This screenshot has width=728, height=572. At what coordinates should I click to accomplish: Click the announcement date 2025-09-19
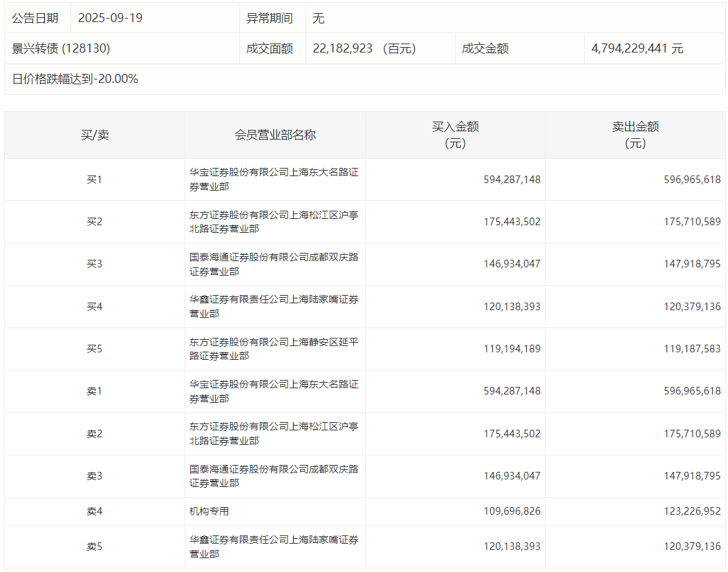[x=110, y=18]
